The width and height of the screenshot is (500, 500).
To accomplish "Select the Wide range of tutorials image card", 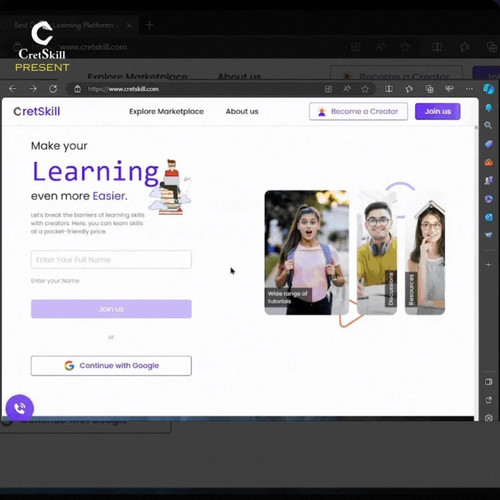I will tap(307, 252).
